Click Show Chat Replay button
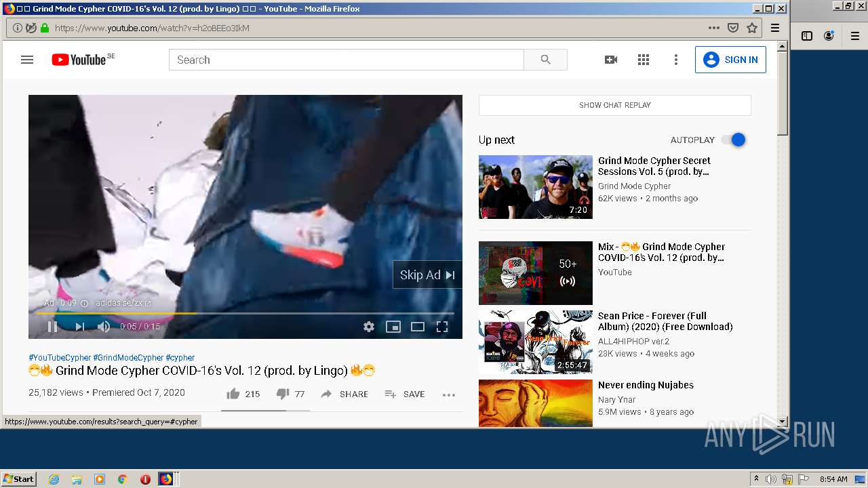 [615, 105]
